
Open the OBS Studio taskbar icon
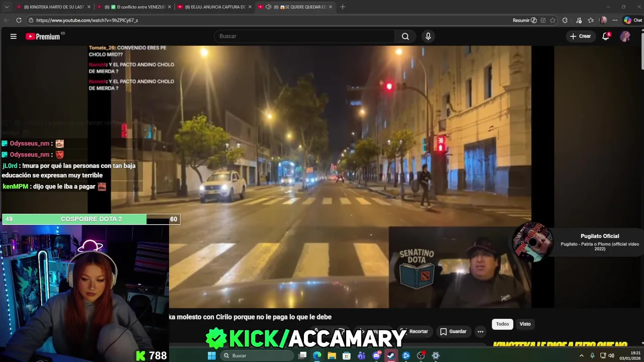coord(421,355)
